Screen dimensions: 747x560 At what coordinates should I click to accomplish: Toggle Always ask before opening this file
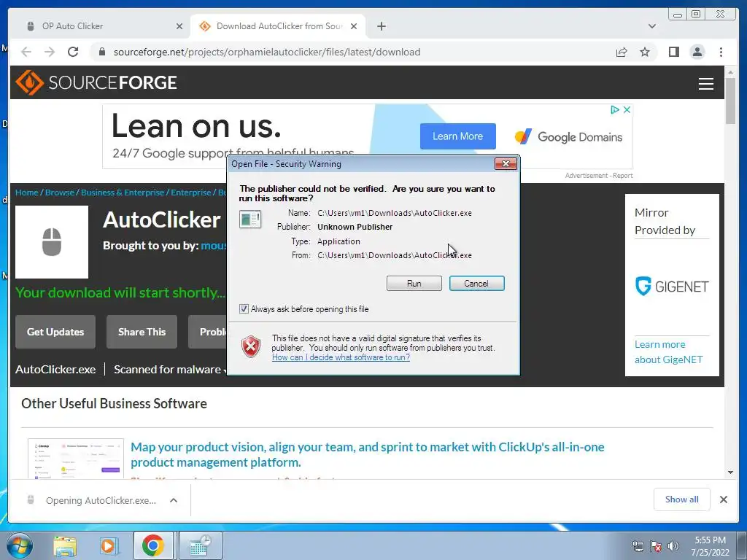tap(244, 309)
